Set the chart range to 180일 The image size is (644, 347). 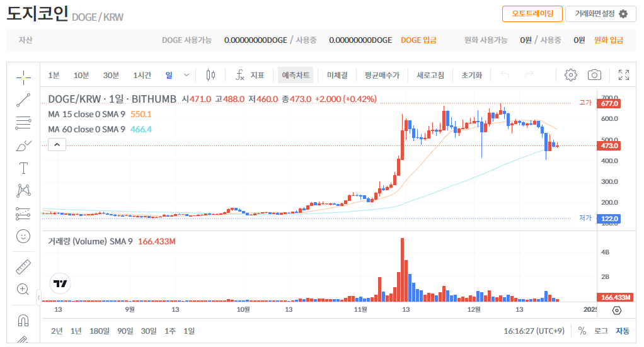100,331
